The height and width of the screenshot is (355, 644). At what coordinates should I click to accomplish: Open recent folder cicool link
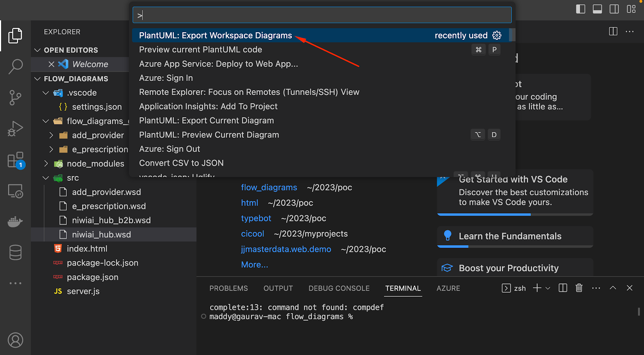(x=252, y=233)
